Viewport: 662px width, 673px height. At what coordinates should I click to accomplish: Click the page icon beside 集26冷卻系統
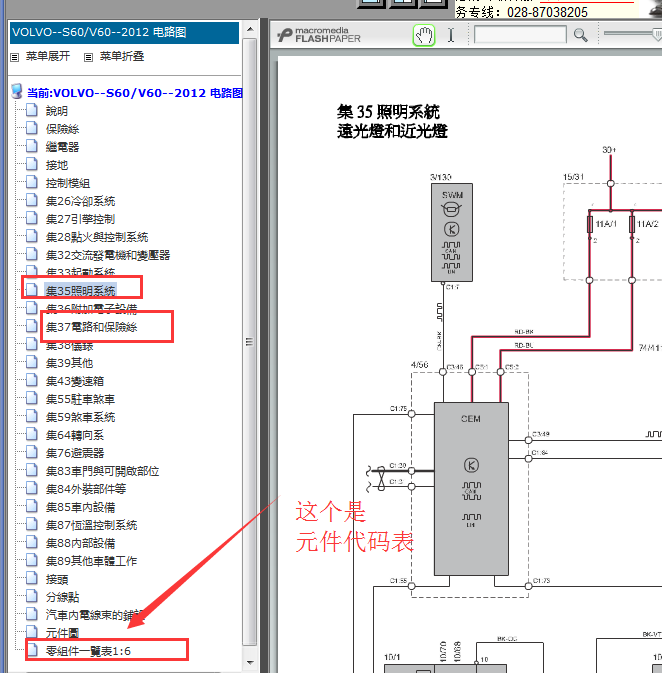31,200
